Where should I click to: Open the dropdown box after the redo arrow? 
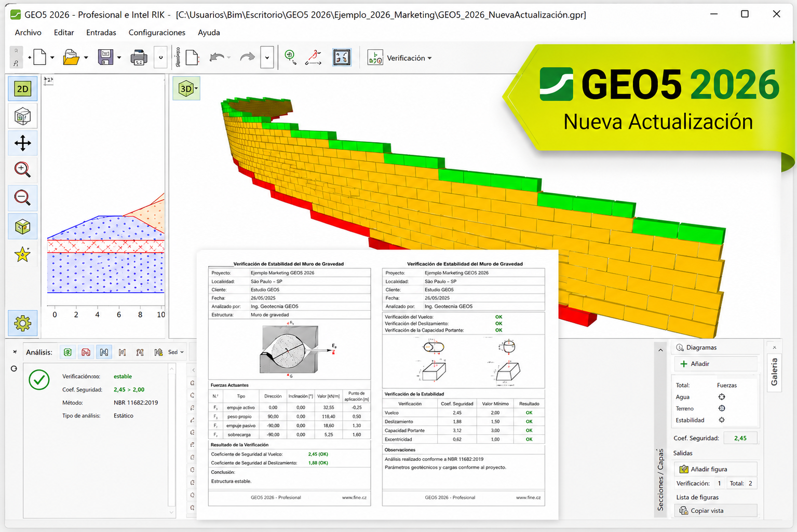pyautogui.click(x=267, y=57)
